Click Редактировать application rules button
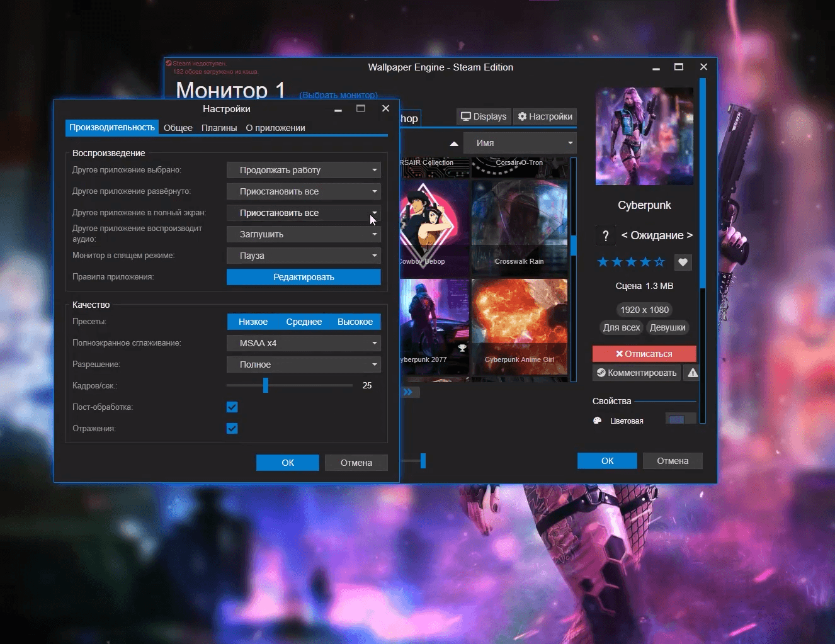The height and width of the screenshot is (644, 835). (304, 277)
